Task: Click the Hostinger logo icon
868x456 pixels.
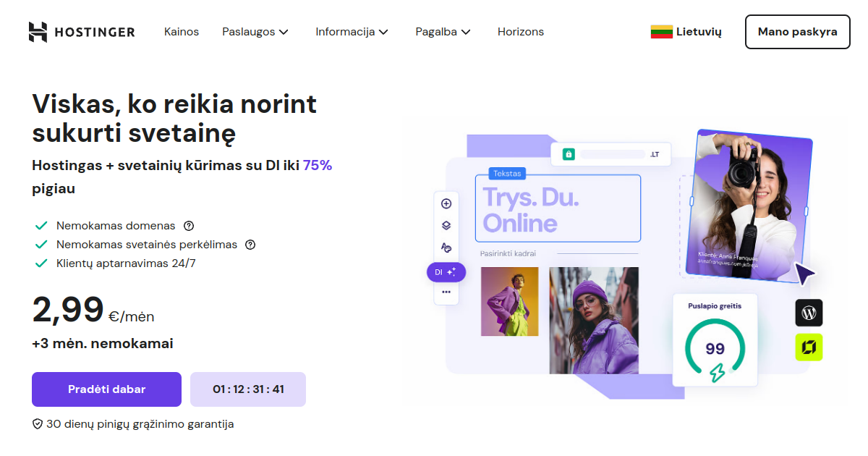Action: (38, 32)
